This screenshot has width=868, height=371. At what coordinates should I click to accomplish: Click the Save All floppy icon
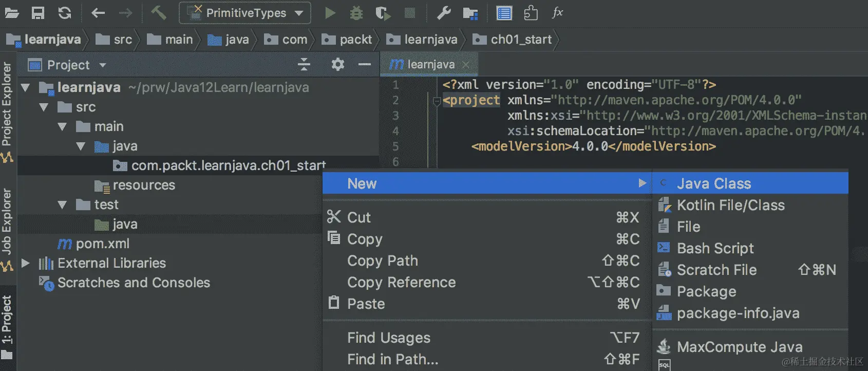click(x=38, y=13)
